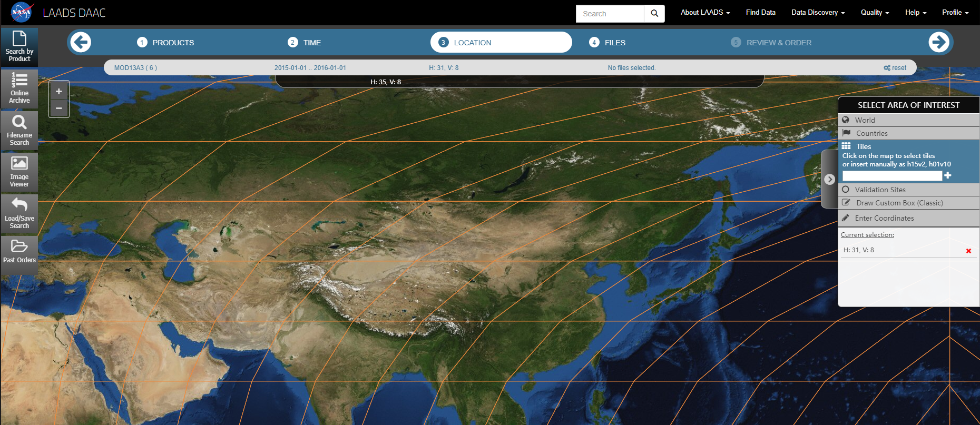This screenshot has height=425, width=980.
Task: Switch to the Products step
Action: coord(165,43)
